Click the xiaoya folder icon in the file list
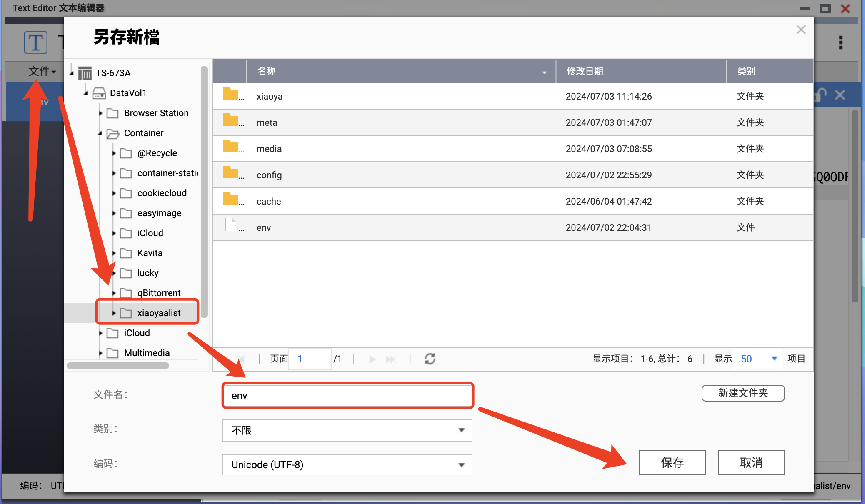865x504 pixels. [230, 94]
